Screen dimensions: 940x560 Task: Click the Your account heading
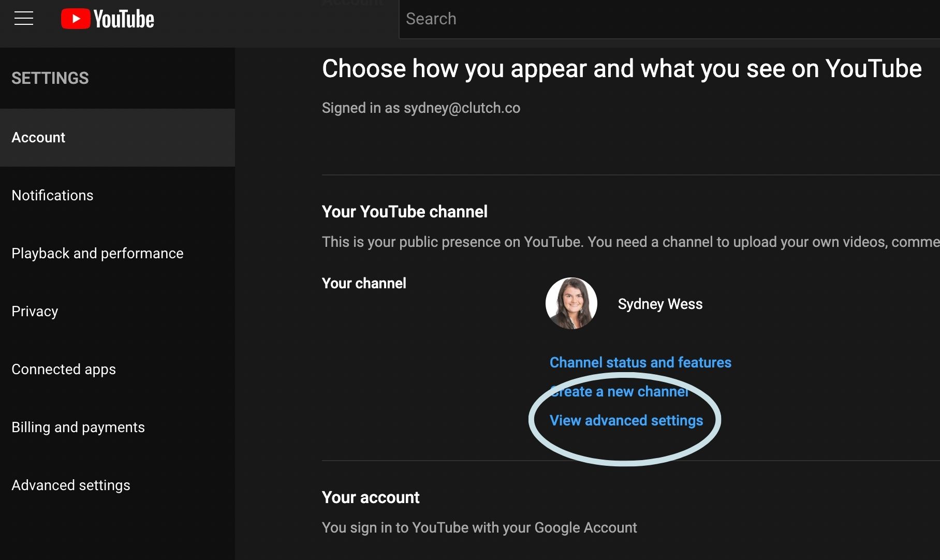[x=370, y=497]
